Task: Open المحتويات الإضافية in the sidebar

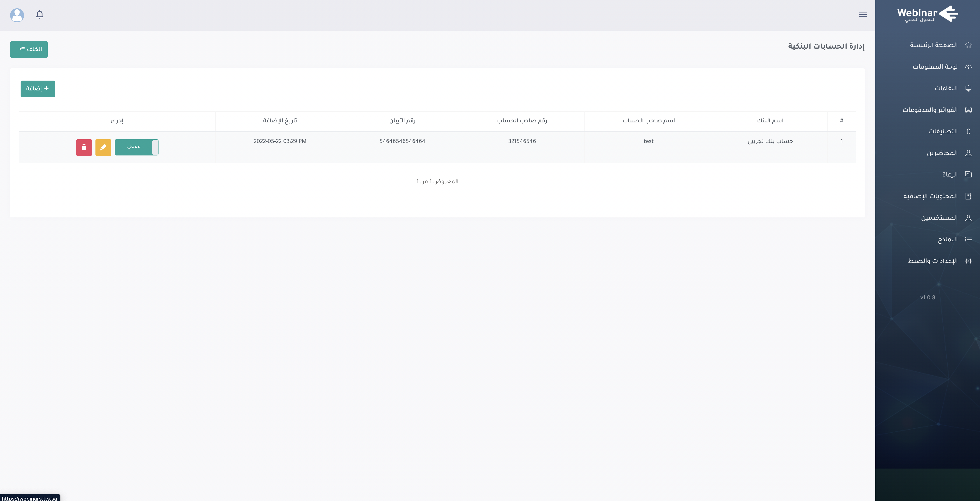Action: click(x=930, y=196)
